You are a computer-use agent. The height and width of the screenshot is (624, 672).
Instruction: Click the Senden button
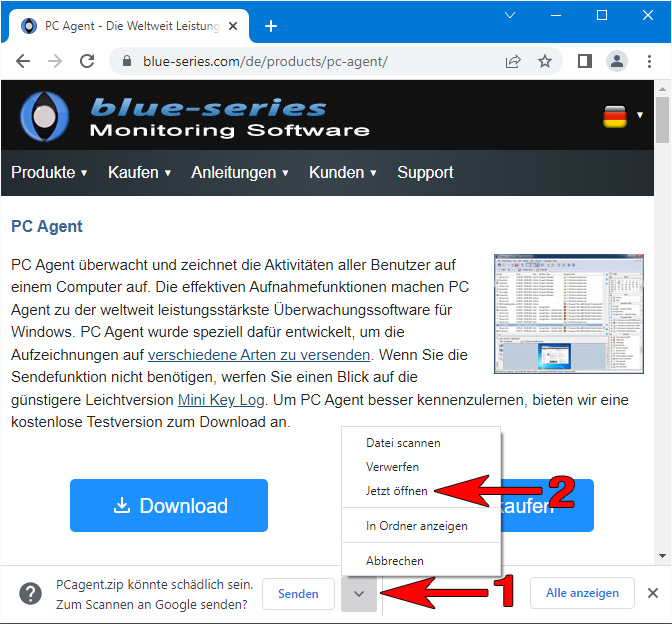(x=298, y=594)
